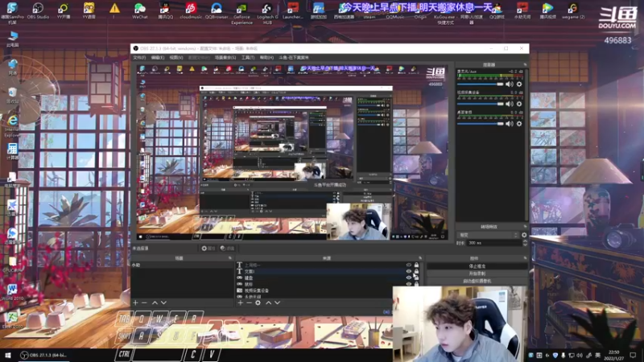
Task: Open the 场景集合(S) menu in OBS
Action: point(225,57)
